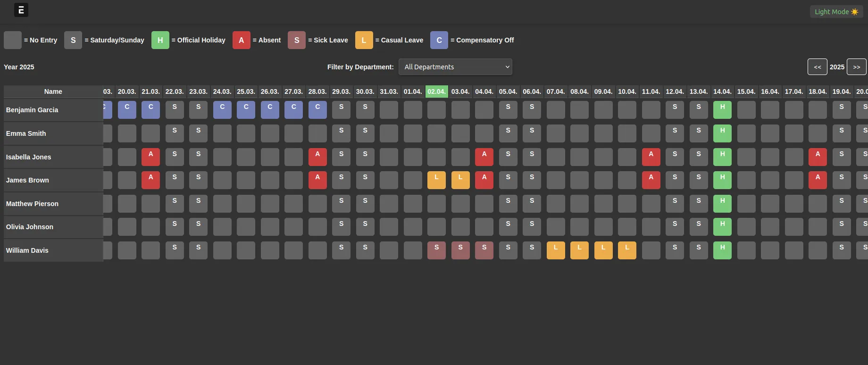Click Emma Smith's holiday cell on 14.04.
Viewport: 868px width, 365px height.
pyautogui.click(x=722, y=133)
